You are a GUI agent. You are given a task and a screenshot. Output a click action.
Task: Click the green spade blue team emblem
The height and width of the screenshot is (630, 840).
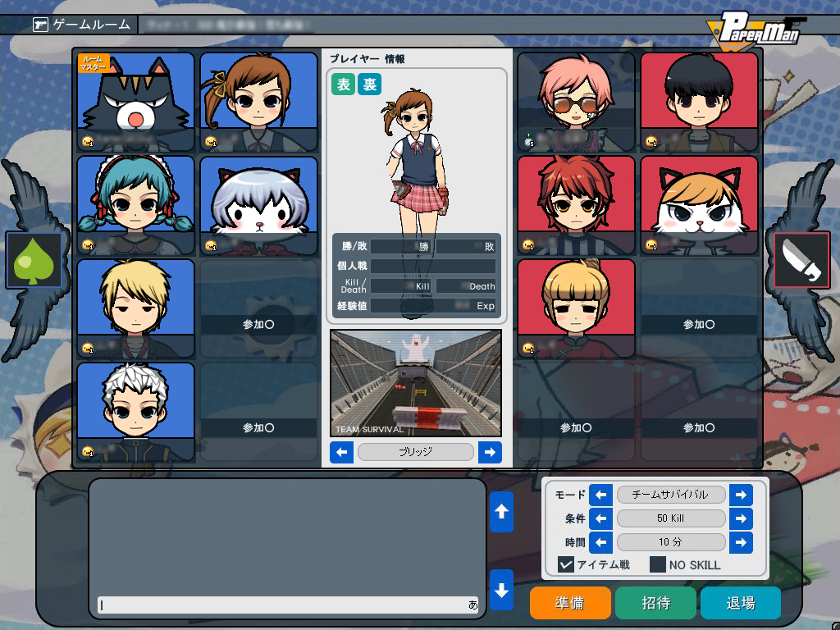(34, 260)
